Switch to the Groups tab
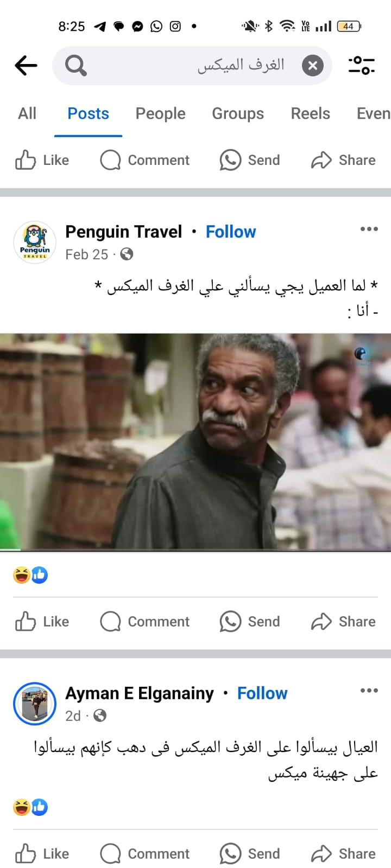This screenshot has width=391, height=868. 238,113
